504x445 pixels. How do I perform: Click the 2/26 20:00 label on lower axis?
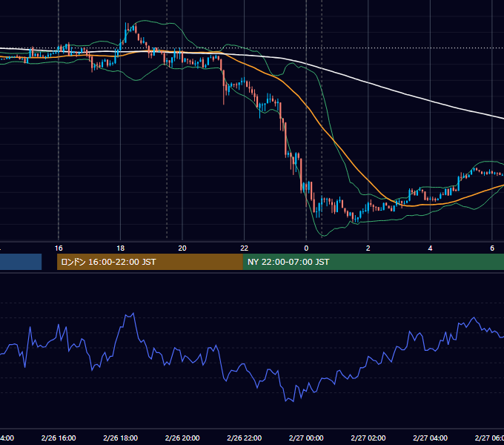182,438
